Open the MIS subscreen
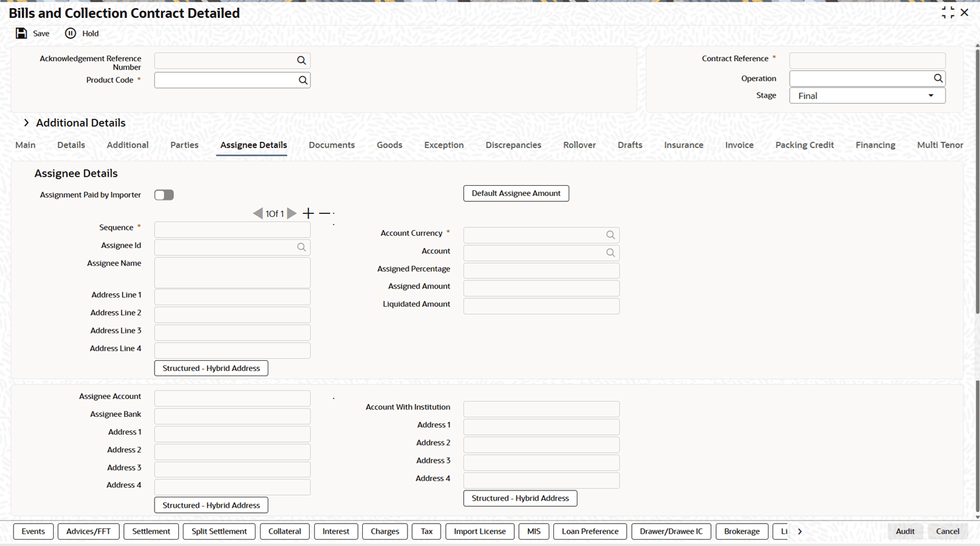 534,531
